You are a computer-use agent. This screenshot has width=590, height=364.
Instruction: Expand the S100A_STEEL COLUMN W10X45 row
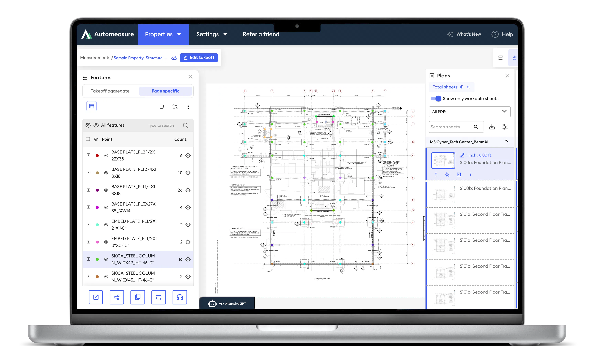[88, 276]
